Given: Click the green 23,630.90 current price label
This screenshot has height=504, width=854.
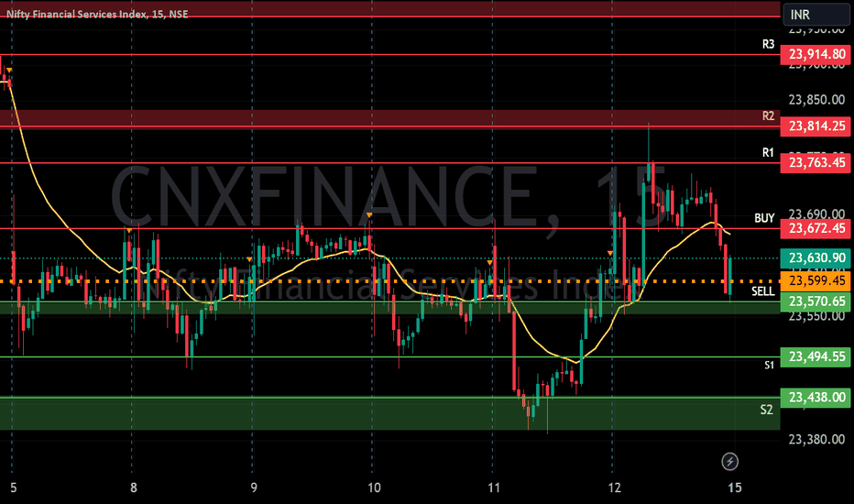Looking at the screenshot, I should 816,257.
